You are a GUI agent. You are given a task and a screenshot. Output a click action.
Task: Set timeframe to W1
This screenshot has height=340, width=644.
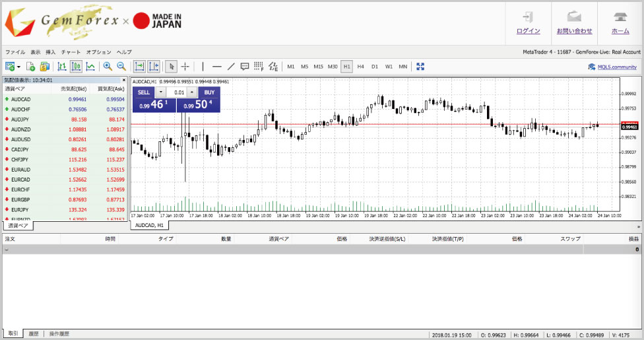point(389,66)
